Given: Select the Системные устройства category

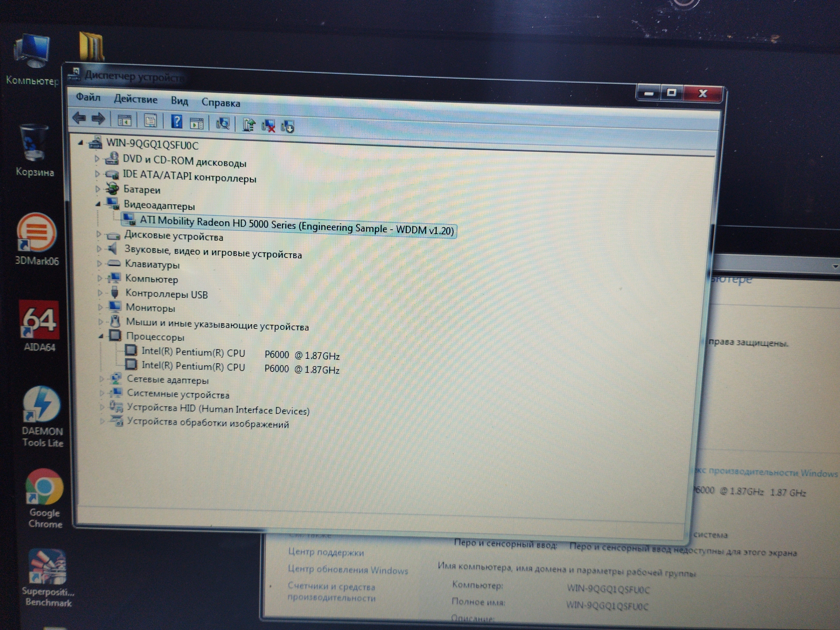Looking at the screenshot, I should pos(178,394).
